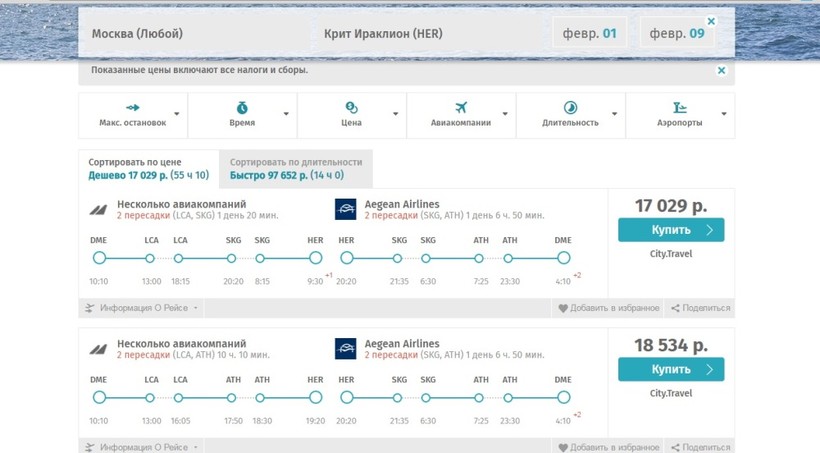Image resolution: width=820 pixels, height=453 pixels.
Task: Click the Duration clock filter icon
Action: [x=570, y=107]
